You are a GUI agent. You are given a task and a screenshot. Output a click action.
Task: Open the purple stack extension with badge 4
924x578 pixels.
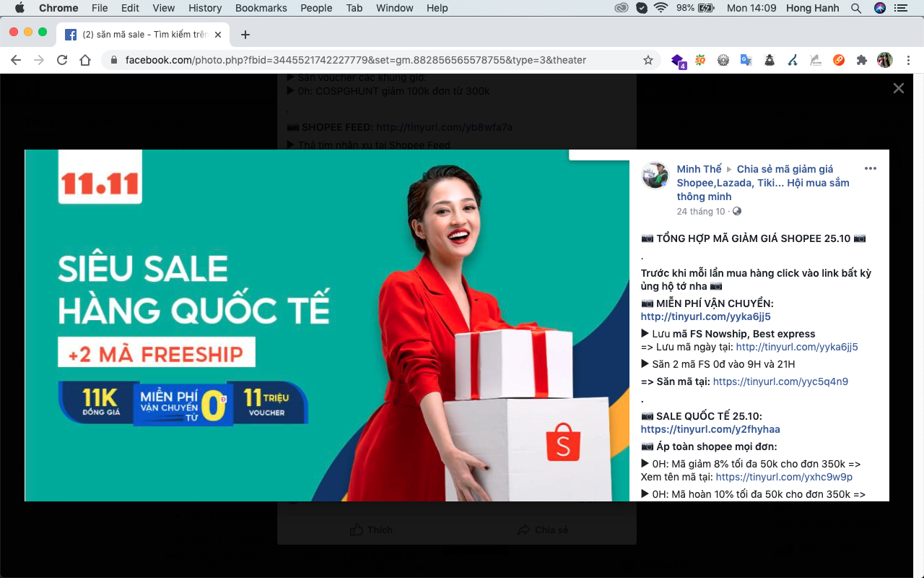coord(678,61)
